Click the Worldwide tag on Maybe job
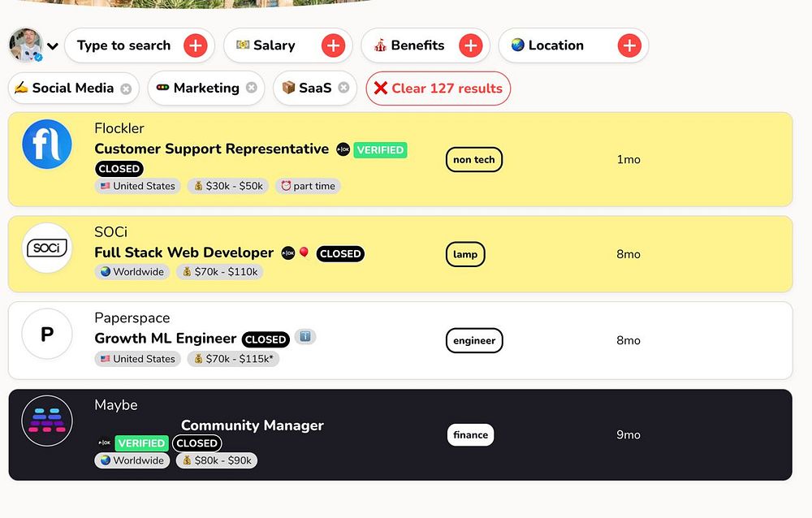812x518 pixels. (x=132, y=460)
